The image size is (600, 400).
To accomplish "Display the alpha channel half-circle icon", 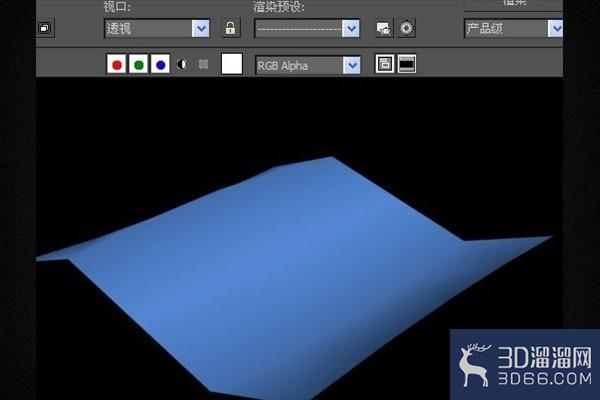I will click(182, 64).
